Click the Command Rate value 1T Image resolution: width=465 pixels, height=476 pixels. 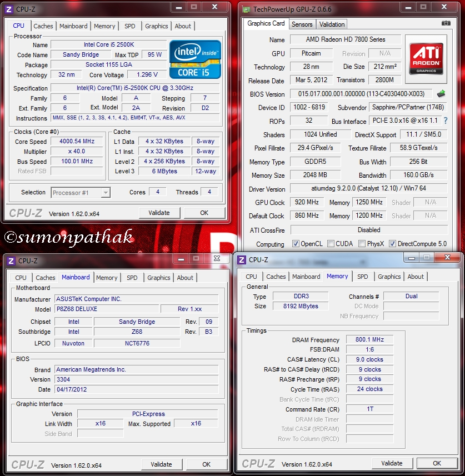coord(369,409)
